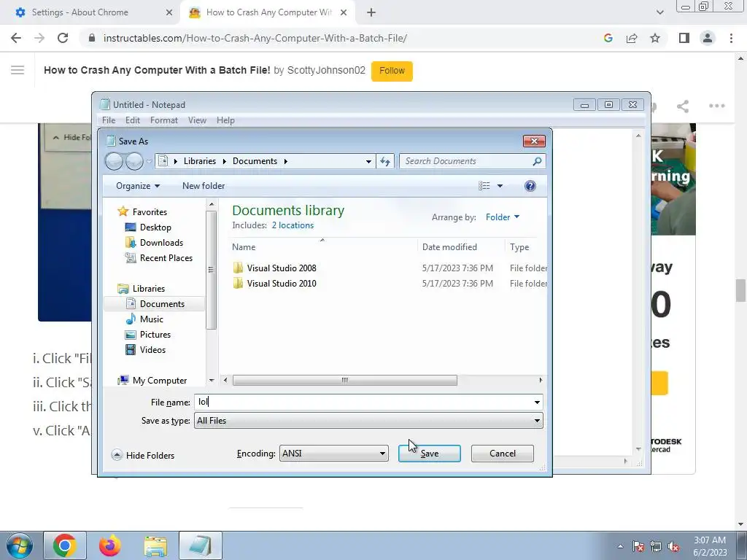Open Firefox from the taskbar
747x560 pixels.
tap(109, 545)
